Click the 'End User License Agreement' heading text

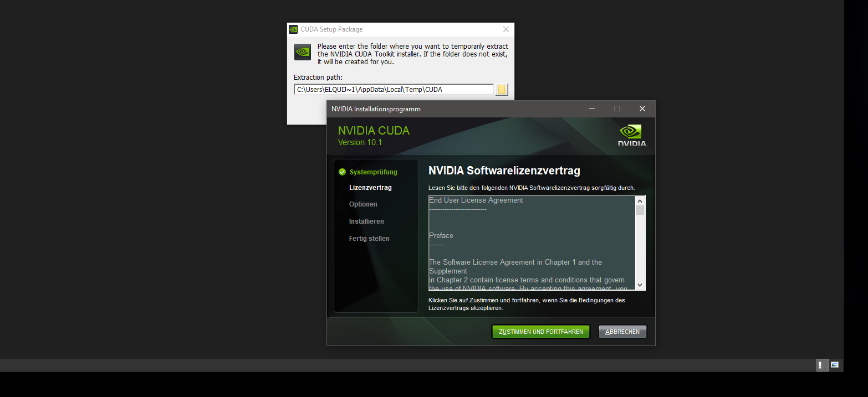tap(476, 200)
